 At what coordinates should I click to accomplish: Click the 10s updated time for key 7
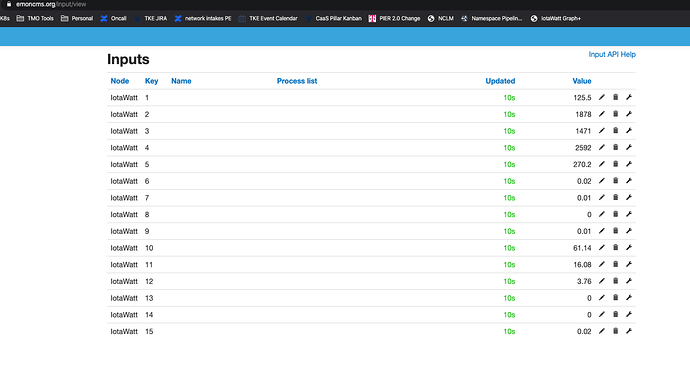tap(509, 198)
